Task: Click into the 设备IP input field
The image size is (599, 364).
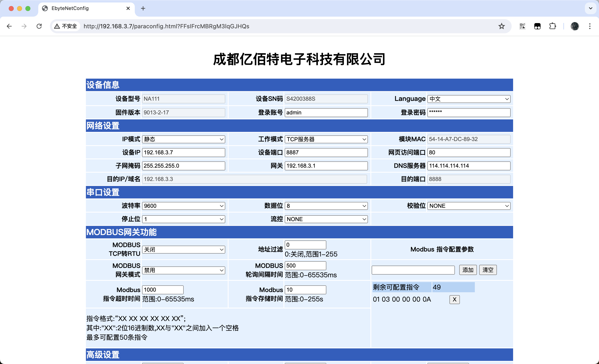Action: point(183,152)
